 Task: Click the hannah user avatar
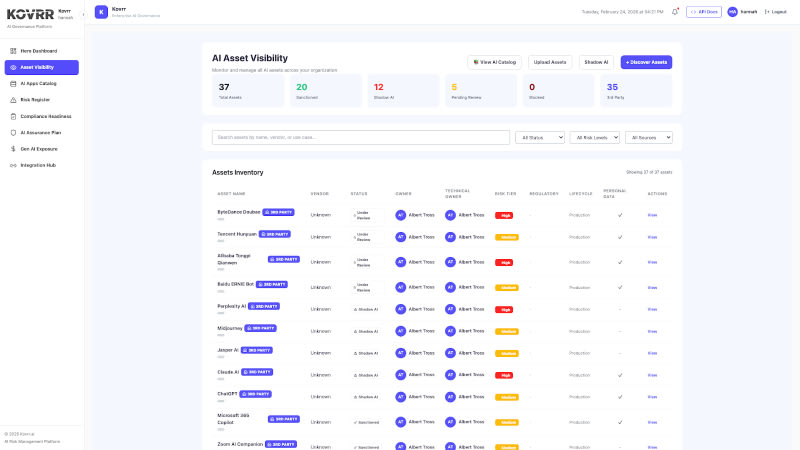pos(732,12)
